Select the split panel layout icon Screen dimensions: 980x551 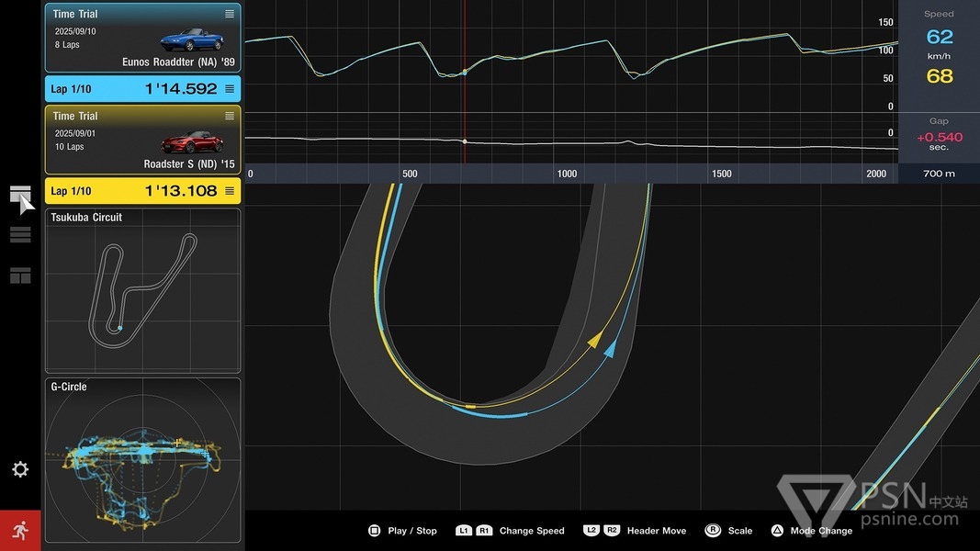pyautogui.click(x=20, y=275)
